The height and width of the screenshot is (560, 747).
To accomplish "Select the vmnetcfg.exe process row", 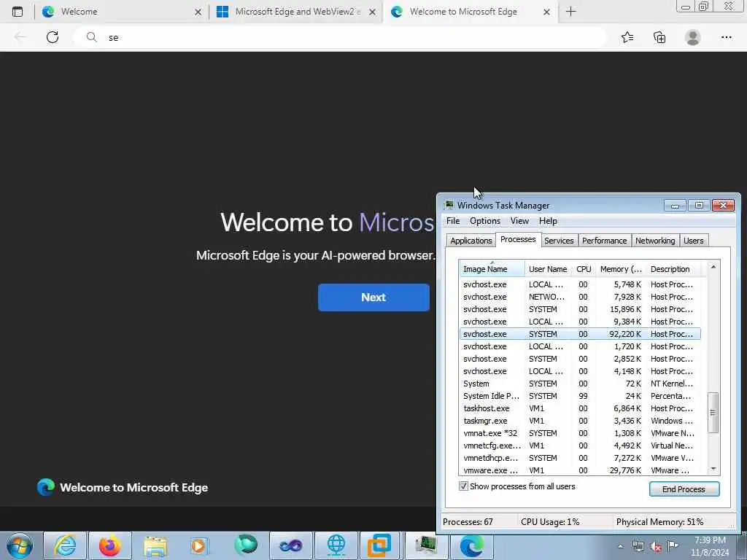I will pos(580,446).
